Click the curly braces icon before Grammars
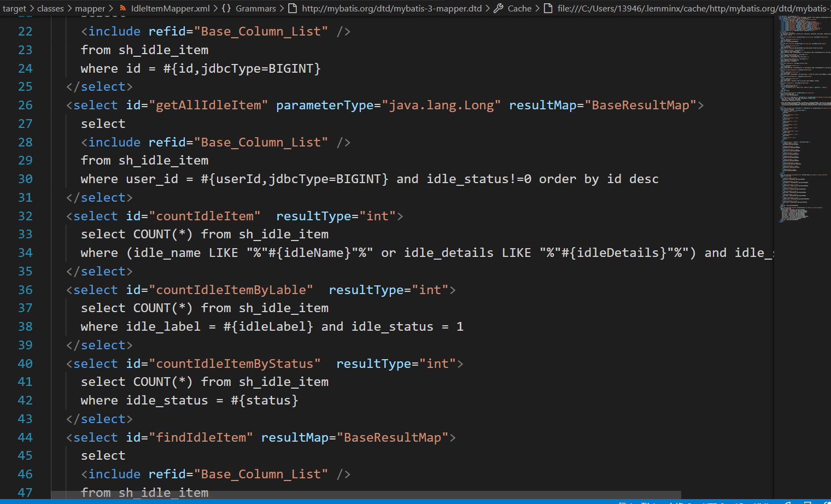This screenshot has height=504, width=831. 226,8
